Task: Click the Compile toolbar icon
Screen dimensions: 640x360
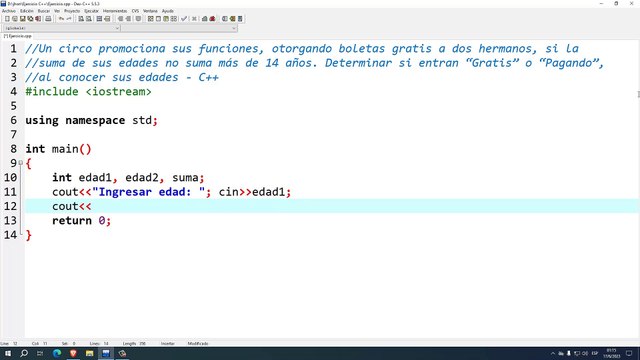Action: pyautogui.click(x=150, y=19)
